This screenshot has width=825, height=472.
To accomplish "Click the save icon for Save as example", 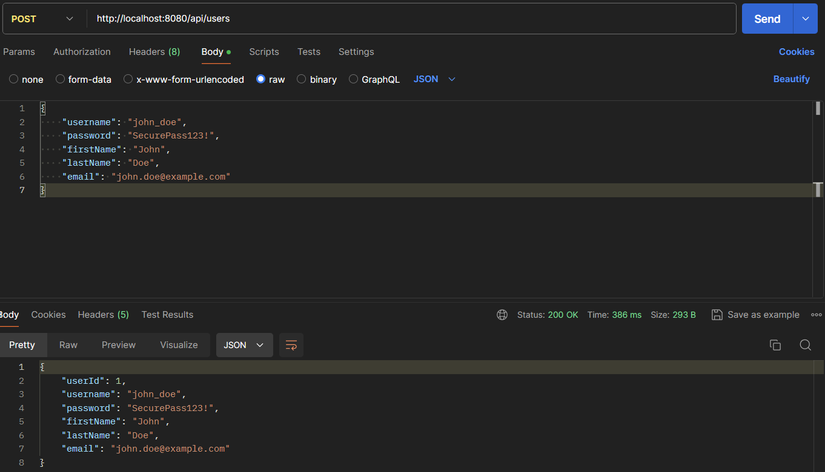I will click(717, 315).
